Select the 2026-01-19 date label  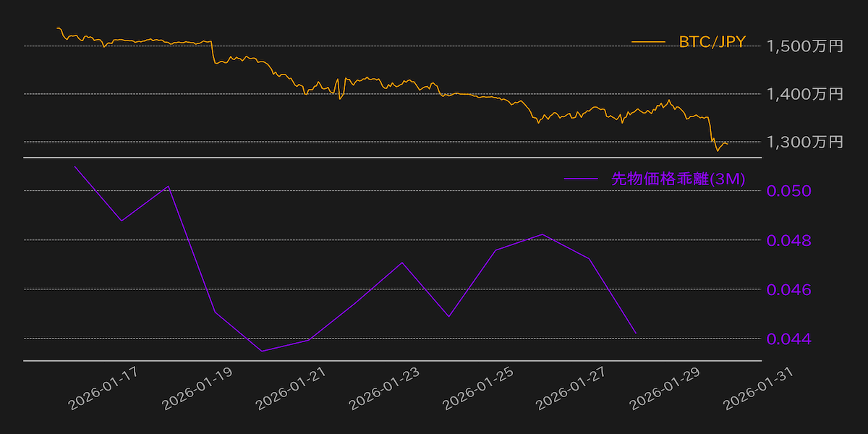pyautogui.click(x=197, y=388)
